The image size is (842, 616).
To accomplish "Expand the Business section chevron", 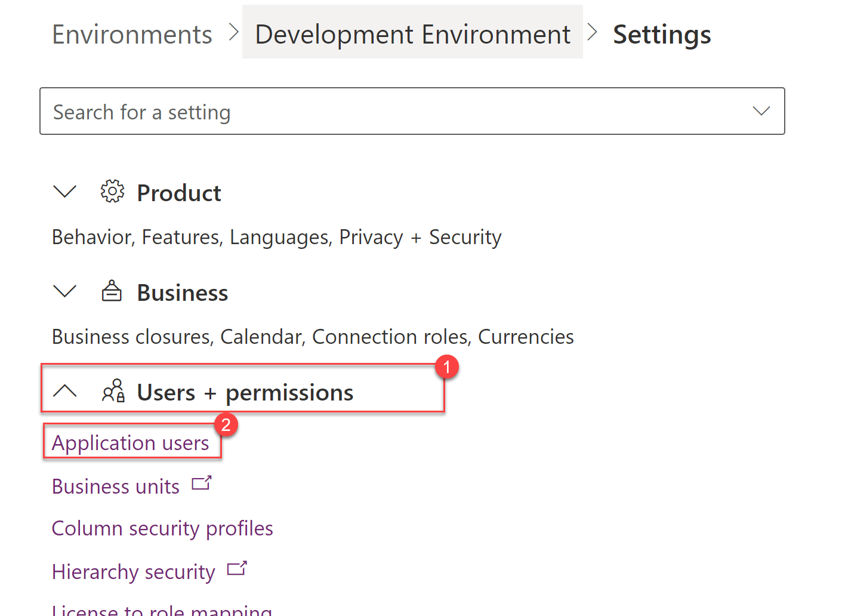I will [65, 291].
